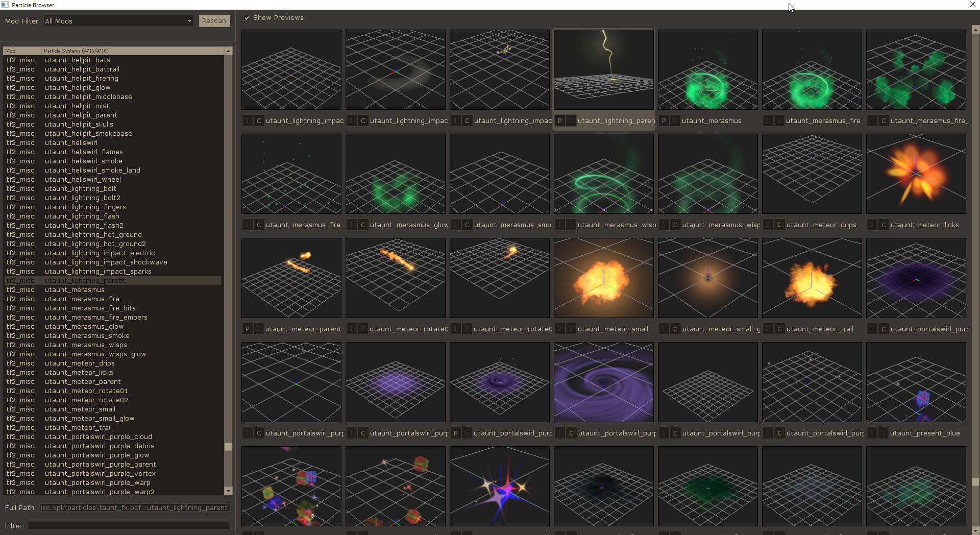Click the 2 badge on utaunt_meteor_drips
980x535 pixels.
pos(768,225)
